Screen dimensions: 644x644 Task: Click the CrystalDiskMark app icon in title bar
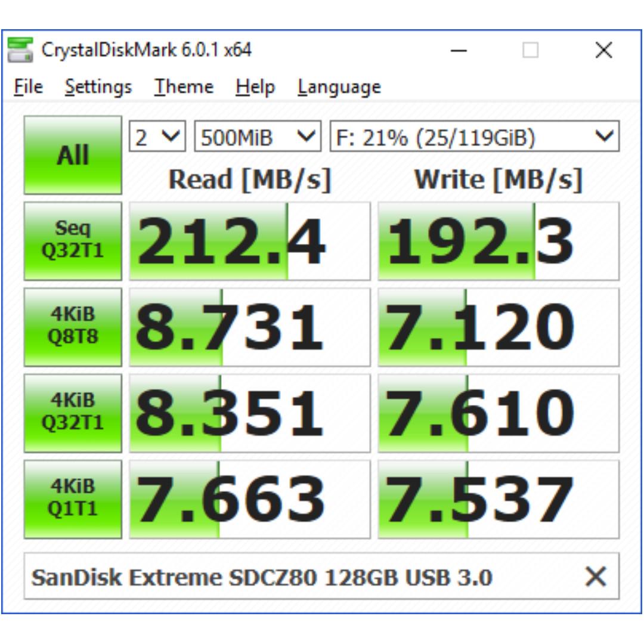click(20, 50)
